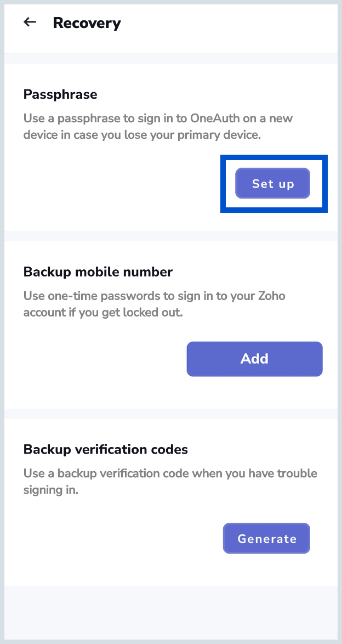This screenshot has height=644, width=342.
Task: Generate backup verification codes
Action: point(266,539)
